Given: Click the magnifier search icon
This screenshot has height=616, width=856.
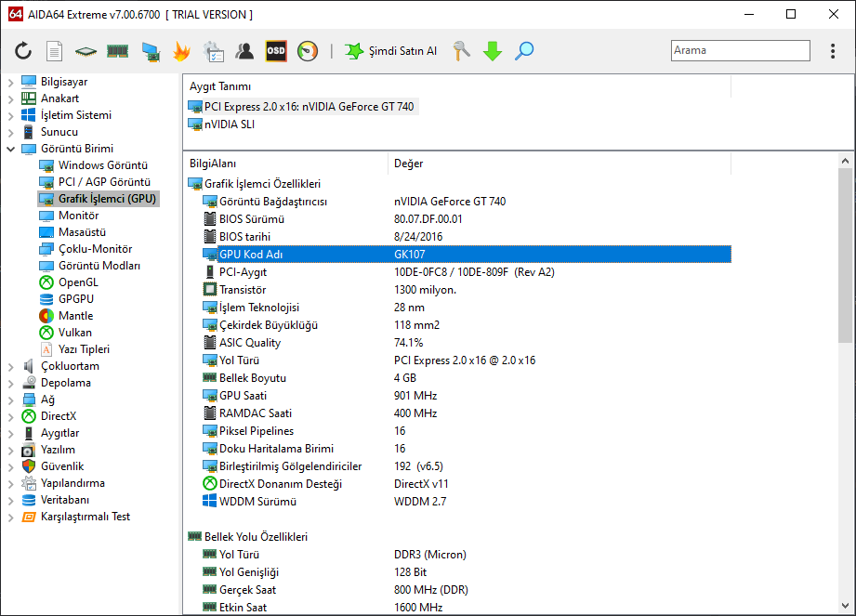Looking at the screenshot, I should pos(524,51).
